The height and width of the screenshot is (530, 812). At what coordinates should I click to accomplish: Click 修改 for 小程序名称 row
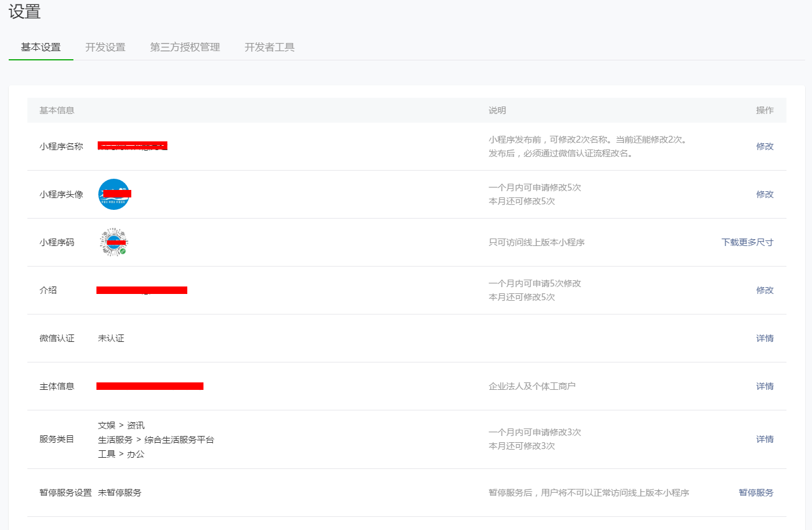(765, 146)
